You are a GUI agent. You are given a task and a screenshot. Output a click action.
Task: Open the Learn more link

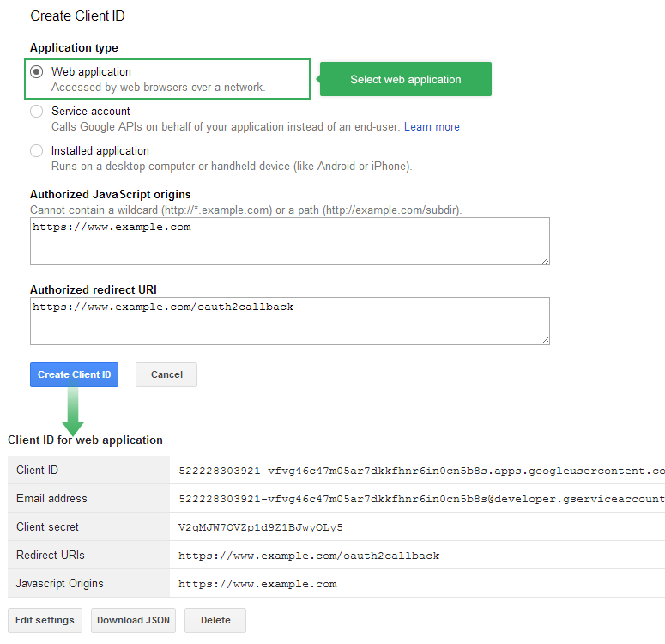coord(432,126)
